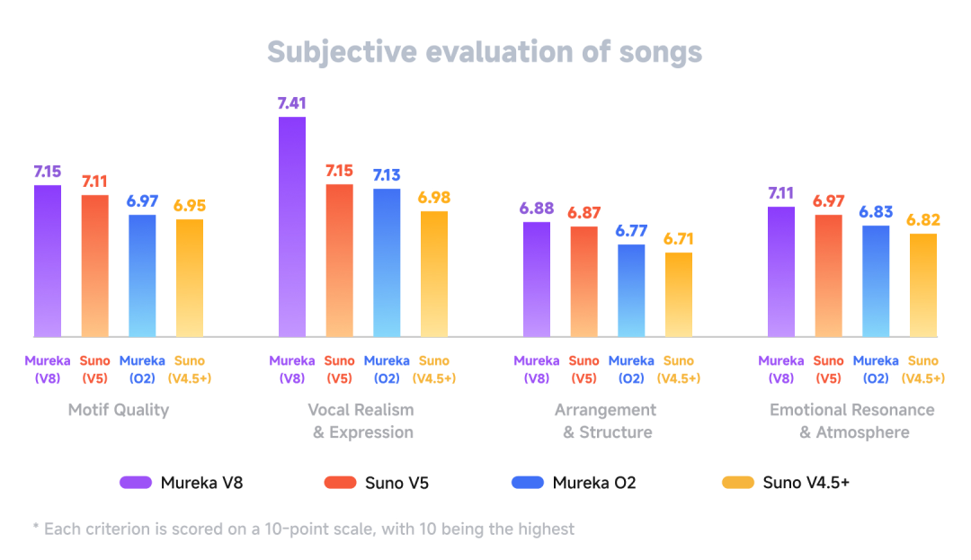Click the purple Mureka V8 legend swatch

[x=135, y=483]
